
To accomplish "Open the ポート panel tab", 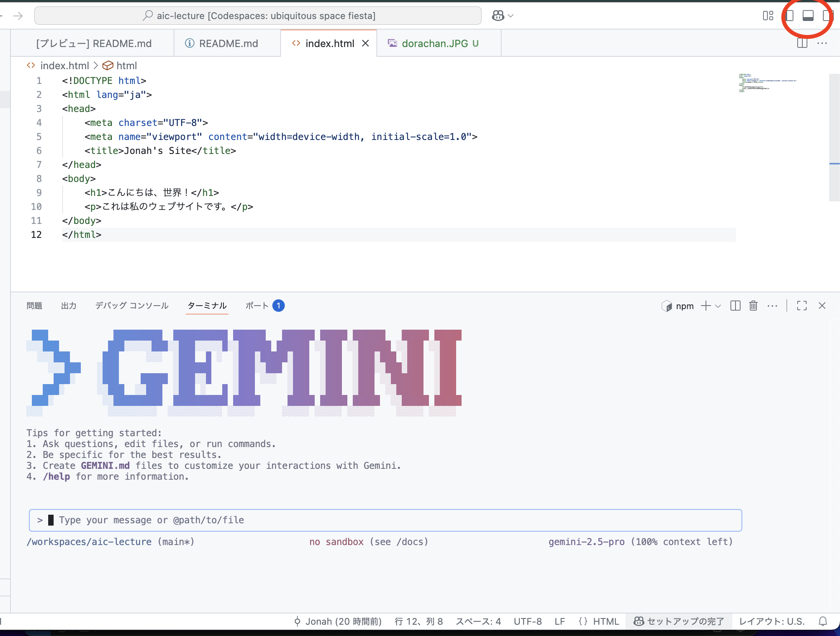I will [257, 306].
